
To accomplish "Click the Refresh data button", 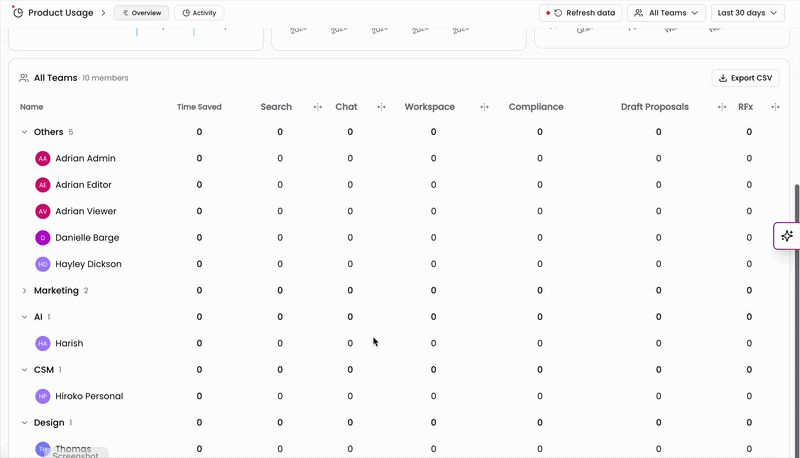I will coord(581,13).
